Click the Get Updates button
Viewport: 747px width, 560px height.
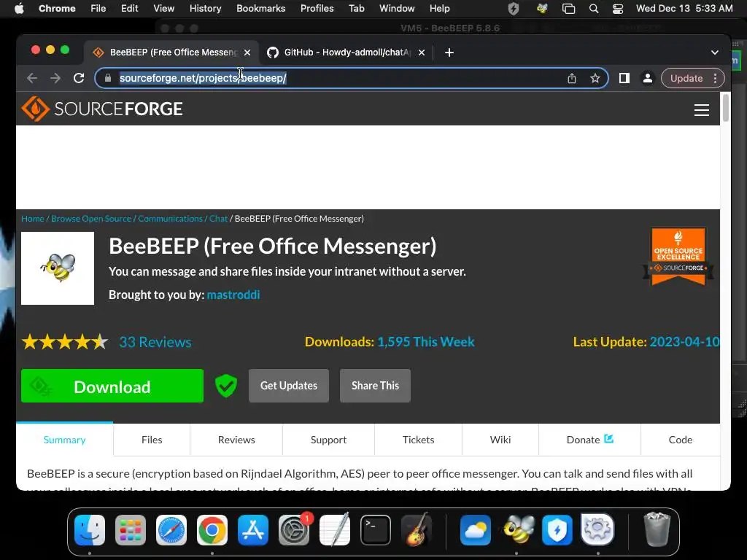pos(289,386)
